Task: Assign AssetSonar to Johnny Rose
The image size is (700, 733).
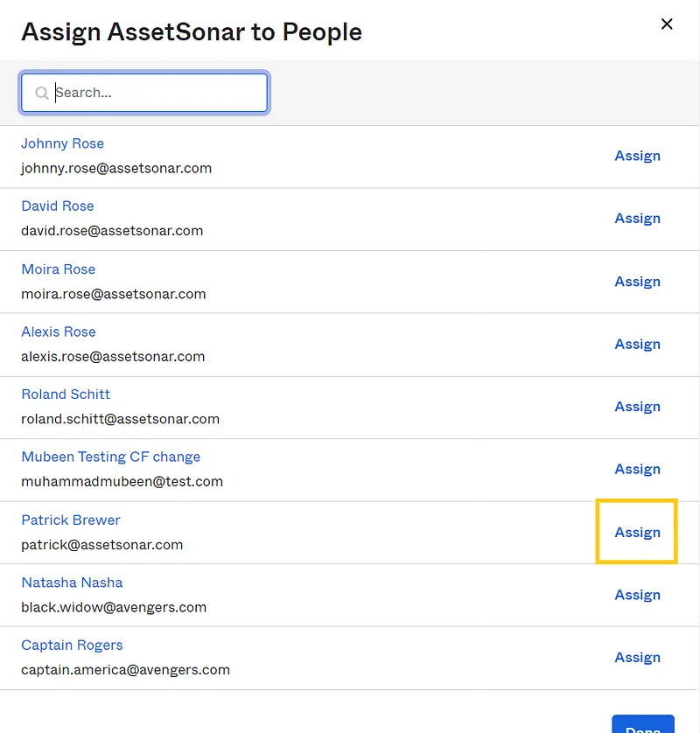Action: (x=637, y=156)
